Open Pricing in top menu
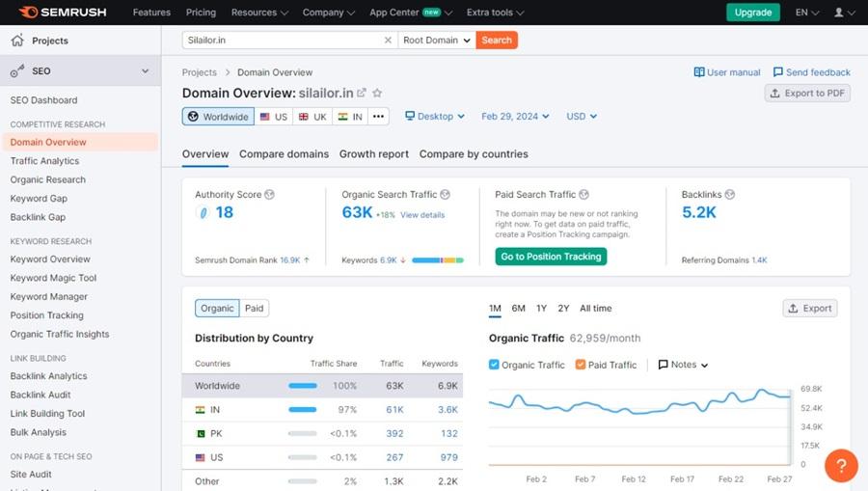 coord(201,13)
